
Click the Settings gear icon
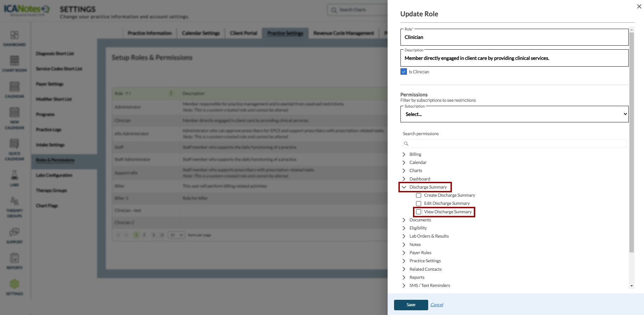pyautogui.click(x=14, y=284)
